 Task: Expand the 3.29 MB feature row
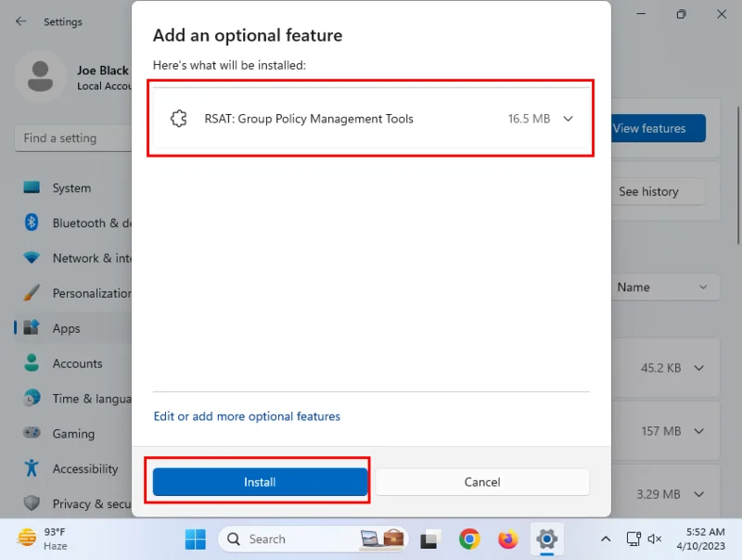(699, 494)
